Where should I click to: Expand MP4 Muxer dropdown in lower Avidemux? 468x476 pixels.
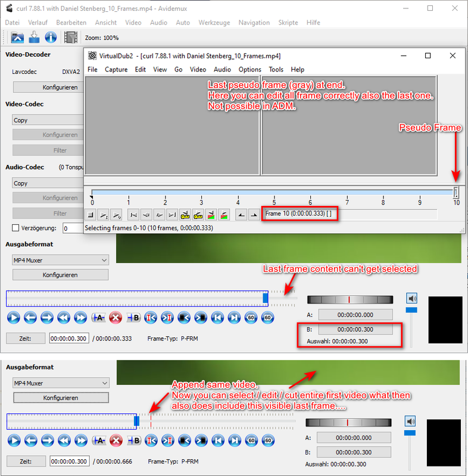(x=61, y=383)
